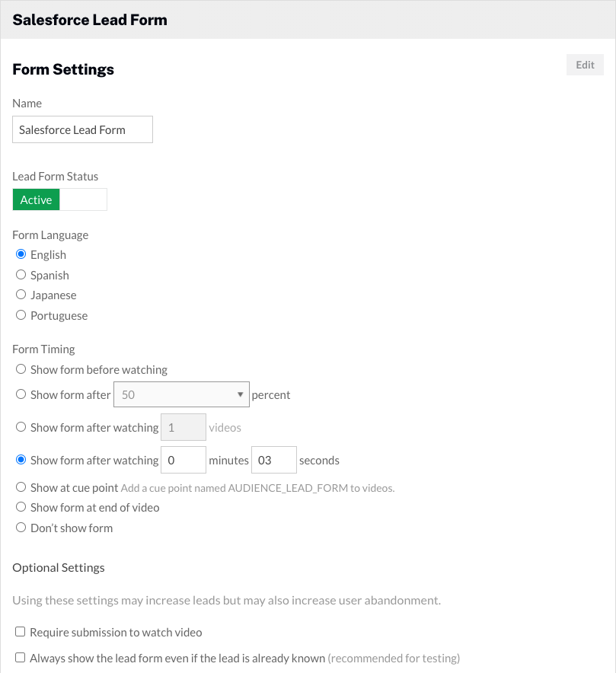Select 'Show at cue point' option
The width and height of the screenshot is (616, 673).
21,487
